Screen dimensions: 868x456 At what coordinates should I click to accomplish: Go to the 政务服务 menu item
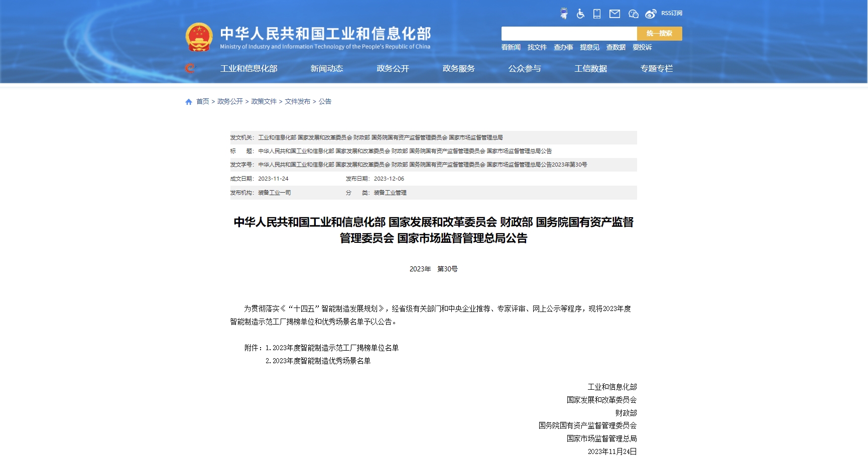(458, 69)
